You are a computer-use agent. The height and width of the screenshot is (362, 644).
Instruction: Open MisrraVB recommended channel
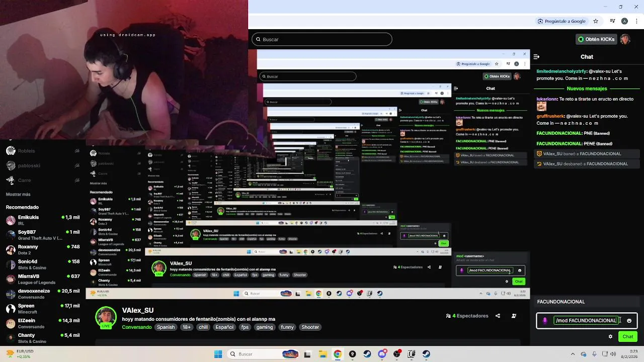(43, 279)
